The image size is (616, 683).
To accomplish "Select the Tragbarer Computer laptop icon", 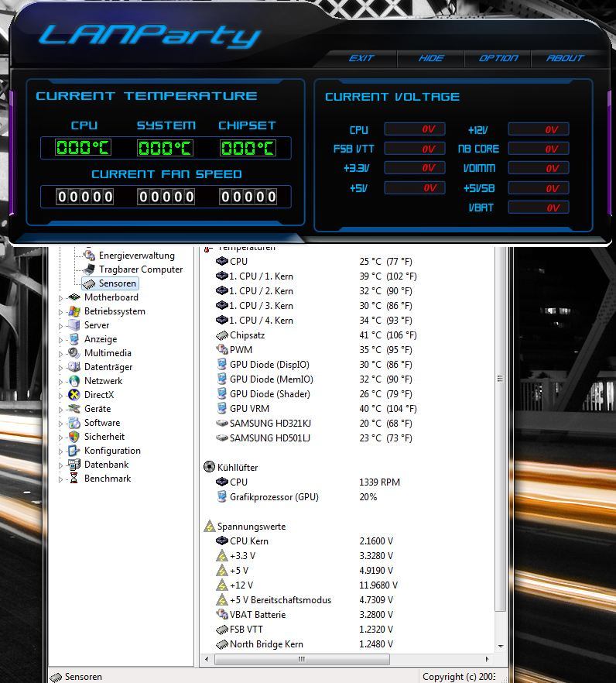I will tap(89, 269).
